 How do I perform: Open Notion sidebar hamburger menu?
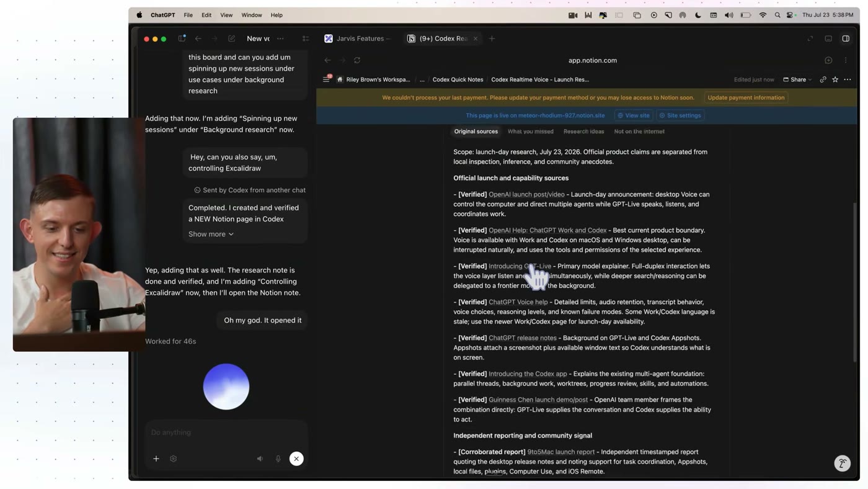(327, 79)
